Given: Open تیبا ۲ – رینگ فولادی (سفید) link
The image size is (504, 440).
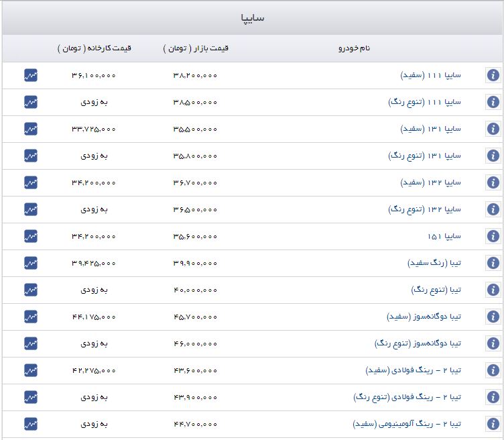Looking at the screenshot, I should click(x=413, y=370).
